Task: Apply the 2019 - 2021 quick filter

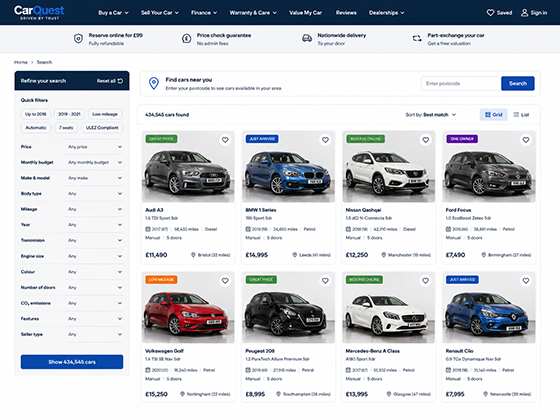Action: (69, 114)
